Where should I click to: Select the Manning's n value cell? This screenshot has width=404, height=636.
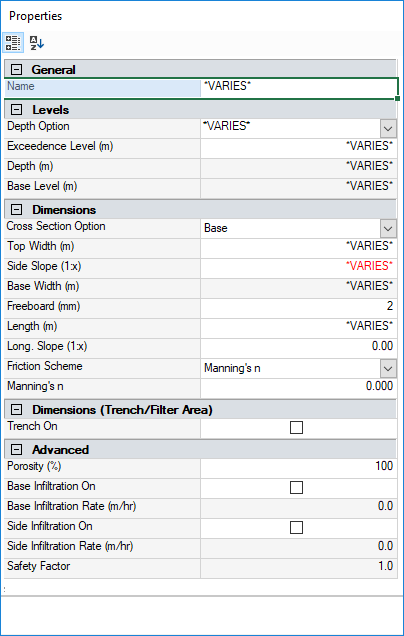[x=299, y=387]
